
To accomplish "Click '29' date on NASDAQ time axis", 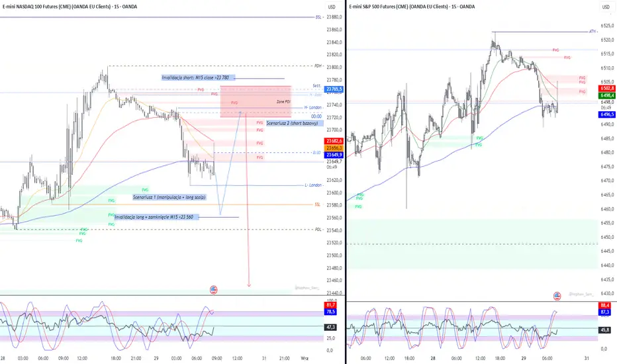I will pyautogui.click(x=156, y=359).
